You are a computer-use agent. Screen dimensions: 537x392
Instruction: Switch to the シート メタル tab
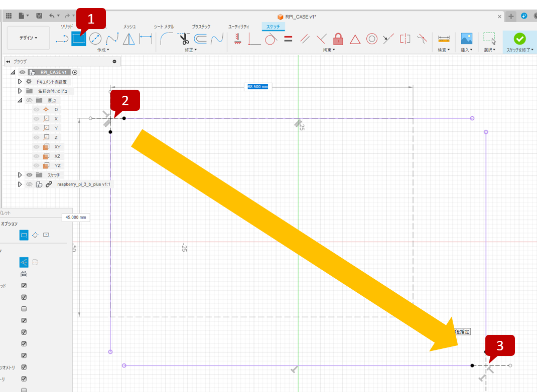164,27
